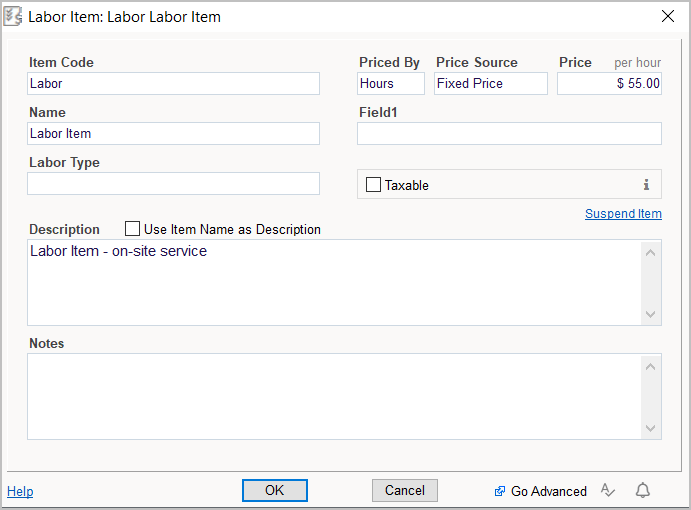Check Use Item Name as Description
691x510 pixels.
click(x=133, y=229)
